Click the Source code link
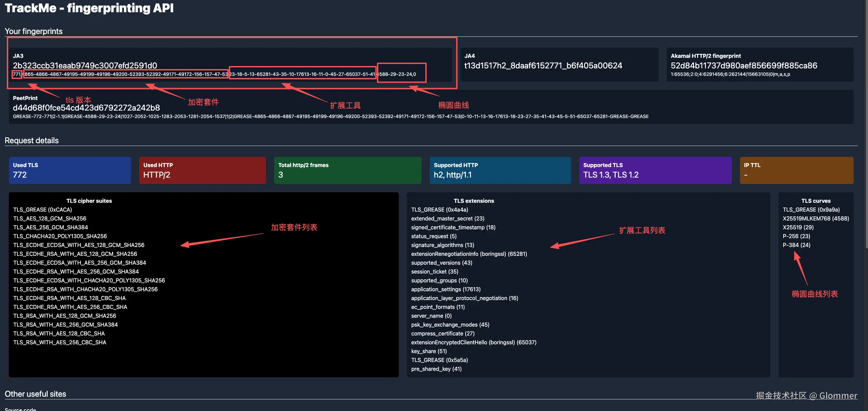The image size is (868, 411). (20, 409)
